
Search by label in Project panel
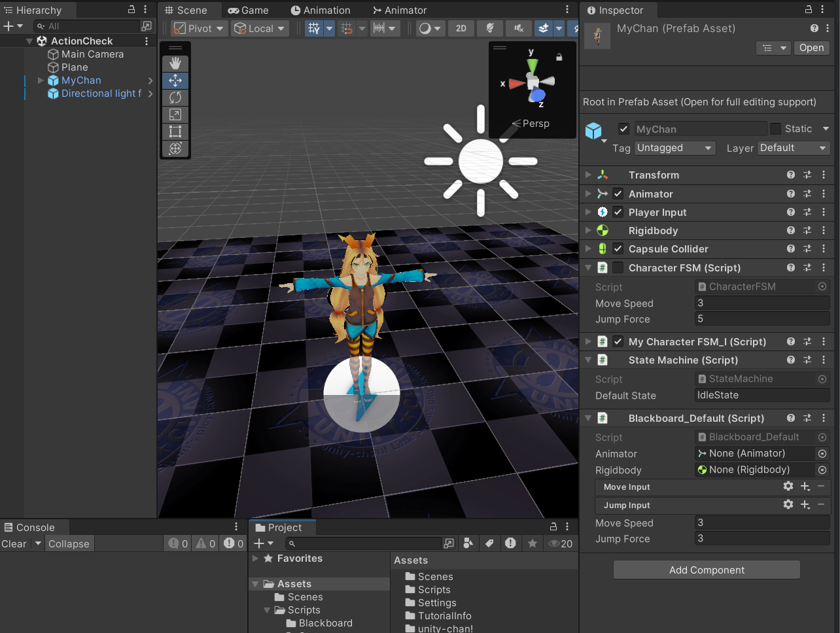coord(489,543)
